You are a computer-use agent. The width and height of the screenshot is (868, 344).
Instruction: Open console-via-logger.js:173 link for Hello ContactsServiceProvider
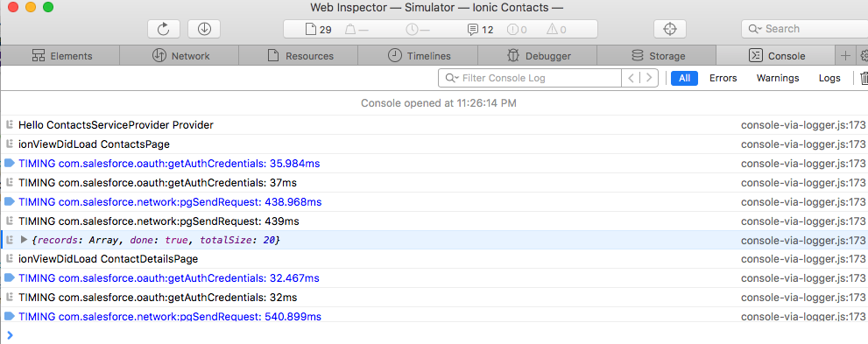[803, 125]
